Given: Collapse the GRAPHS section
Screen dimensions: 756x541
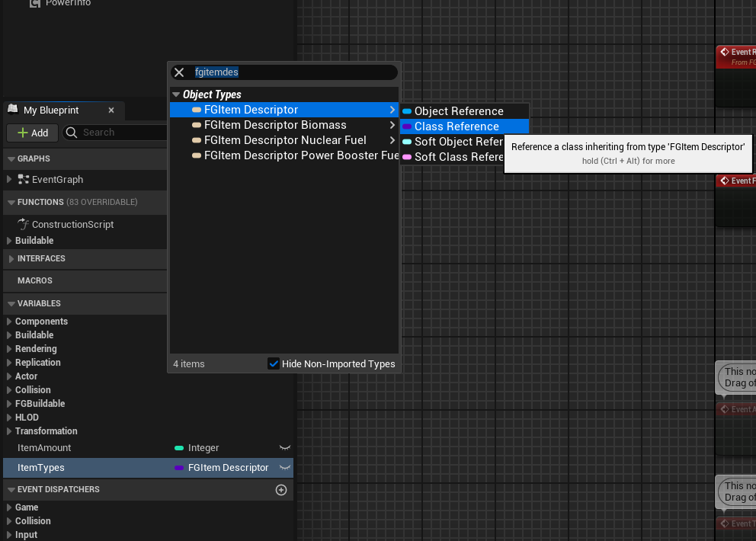Looking at the screenshot, I should tap(11, 158).
